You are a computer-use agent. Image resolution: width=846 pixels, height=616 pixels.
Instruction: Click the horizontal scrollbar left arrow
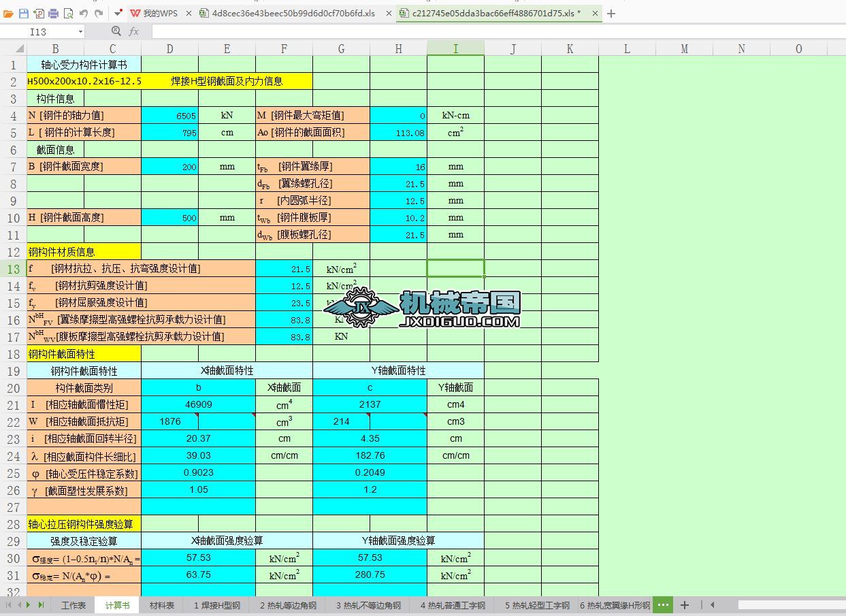pyautogui.click(x=712, y=604)
